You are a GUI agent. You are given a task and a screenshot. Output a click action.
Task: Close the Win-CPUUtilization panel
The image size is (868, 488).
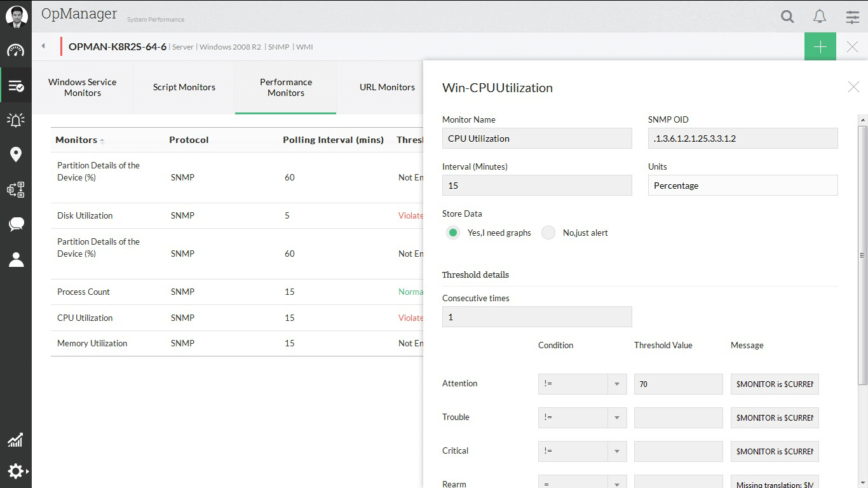coord(853,87)
